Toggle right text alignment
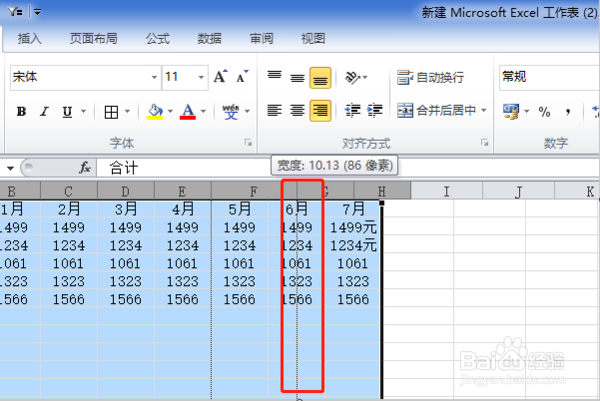 (x=320, y=111)
